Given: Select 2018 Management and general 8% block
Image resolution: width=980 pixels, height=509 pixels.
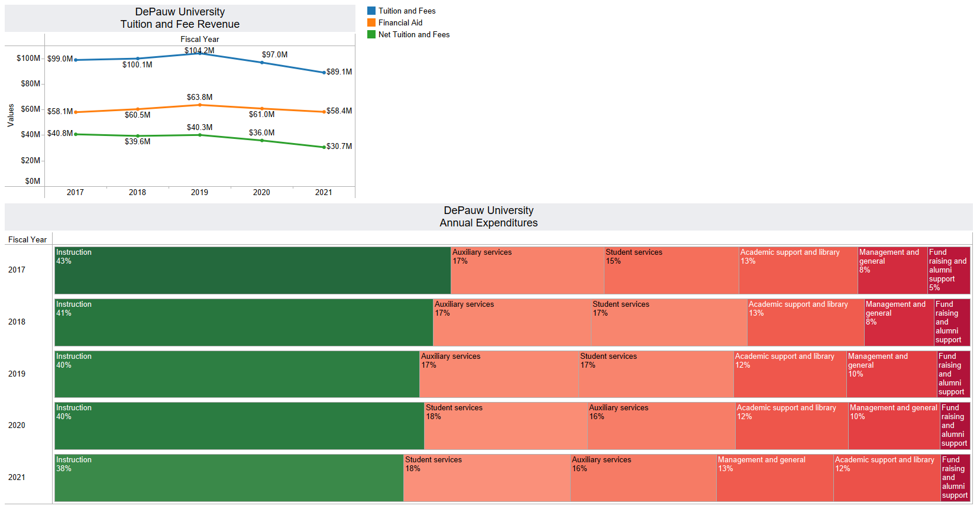Looking at the screenshot, I should (899, 322).
